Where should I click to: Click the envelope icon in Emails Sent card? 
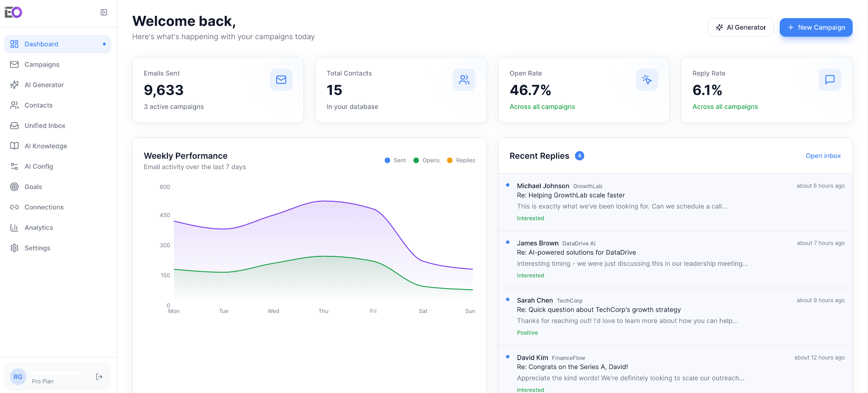point(281,80)
